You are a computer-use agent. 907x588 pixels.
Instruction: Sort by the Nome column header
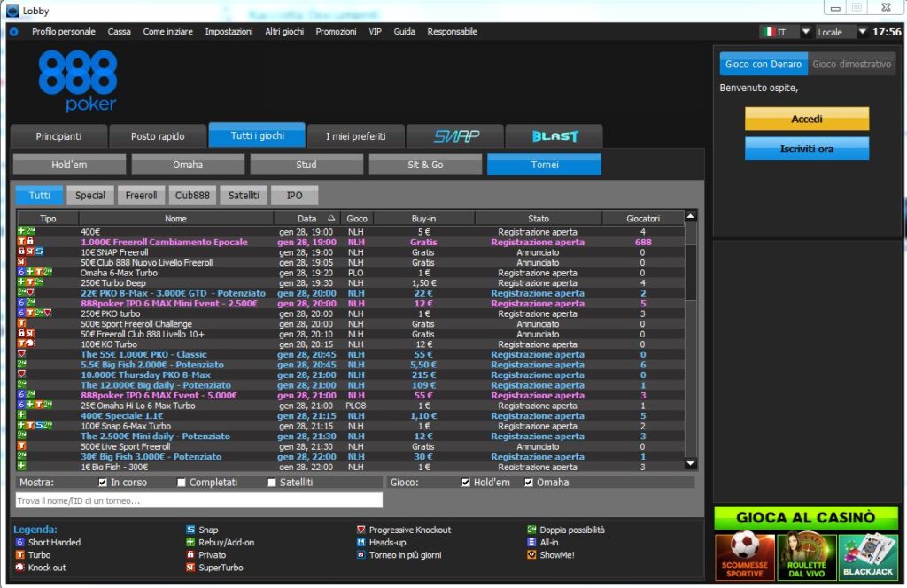click(175, 219)
